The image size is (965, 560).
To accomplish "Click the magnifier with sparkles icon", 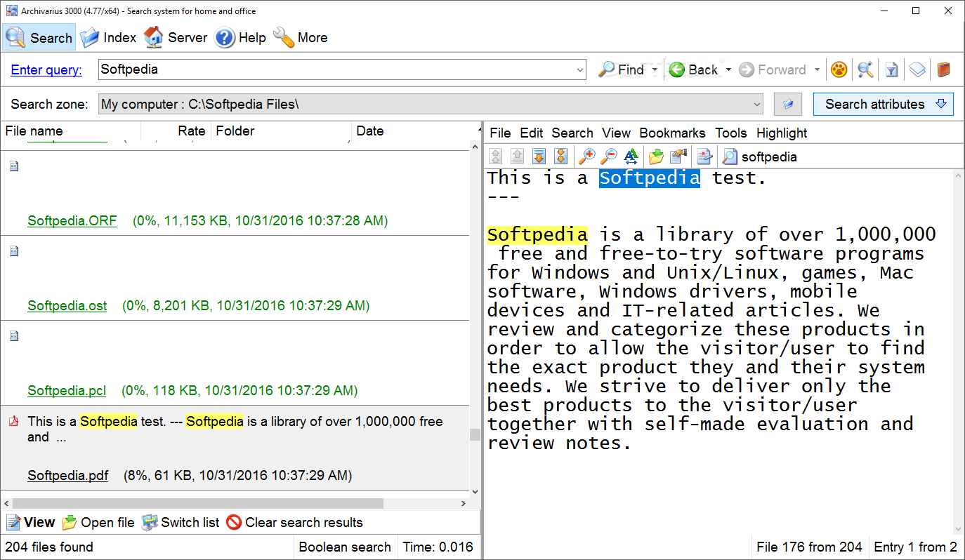I will [x=865, y=69].
